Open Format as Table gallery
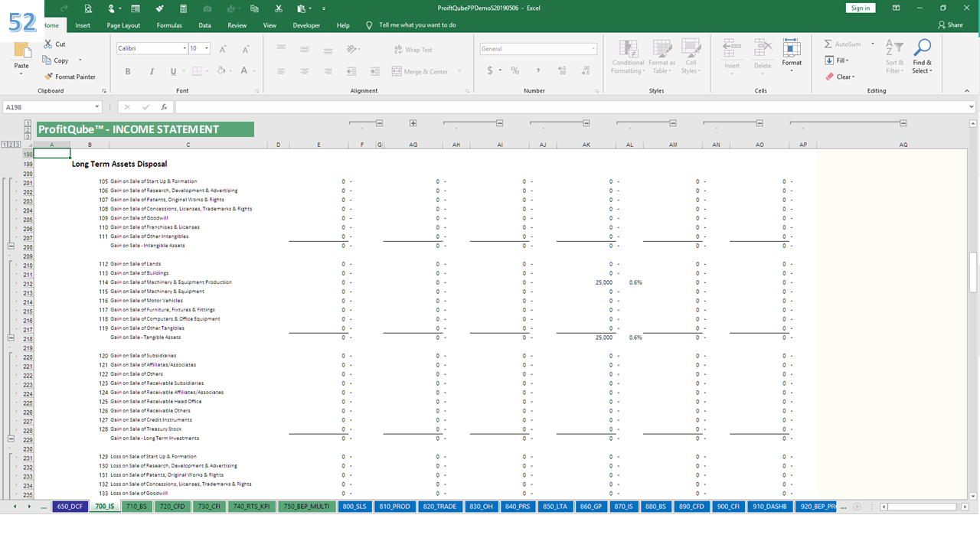Screen dimensions: 980x551 661,57
